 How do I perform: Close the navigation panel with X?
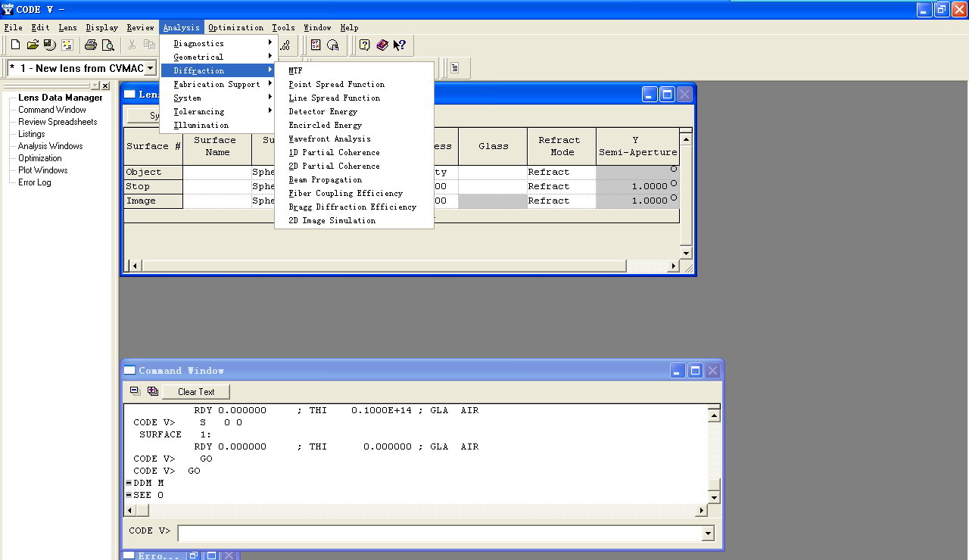click(x=105, y=86)
